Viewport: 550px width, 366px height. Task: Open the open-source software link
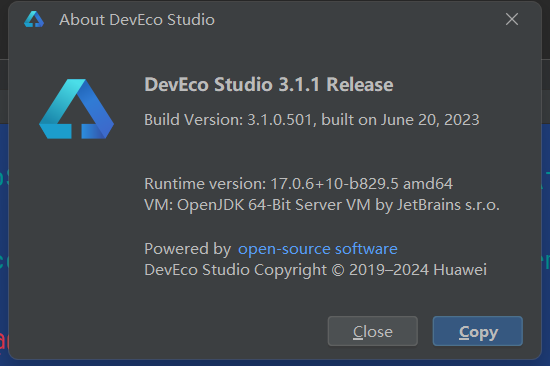(x=318, y=249)
